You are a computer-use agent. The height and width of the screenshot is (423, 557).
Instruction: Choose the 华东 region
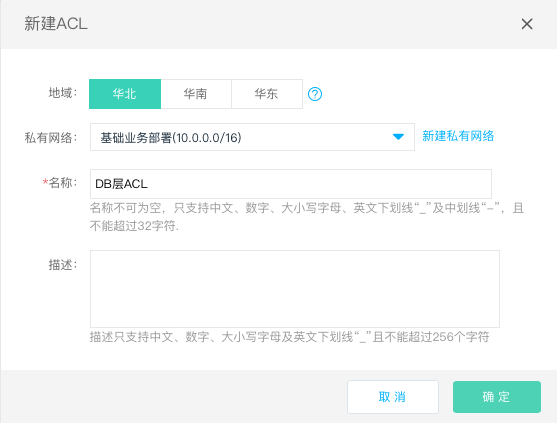coord(267,94)
